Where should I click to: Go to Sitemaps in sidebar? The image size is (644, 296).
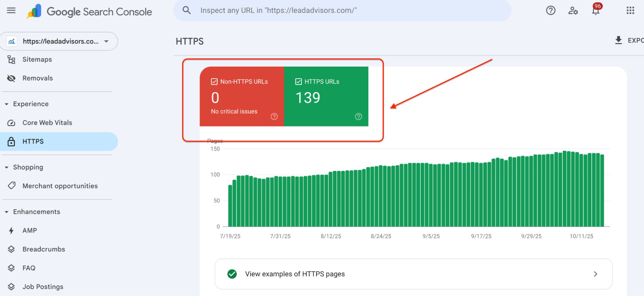point(37,60)
